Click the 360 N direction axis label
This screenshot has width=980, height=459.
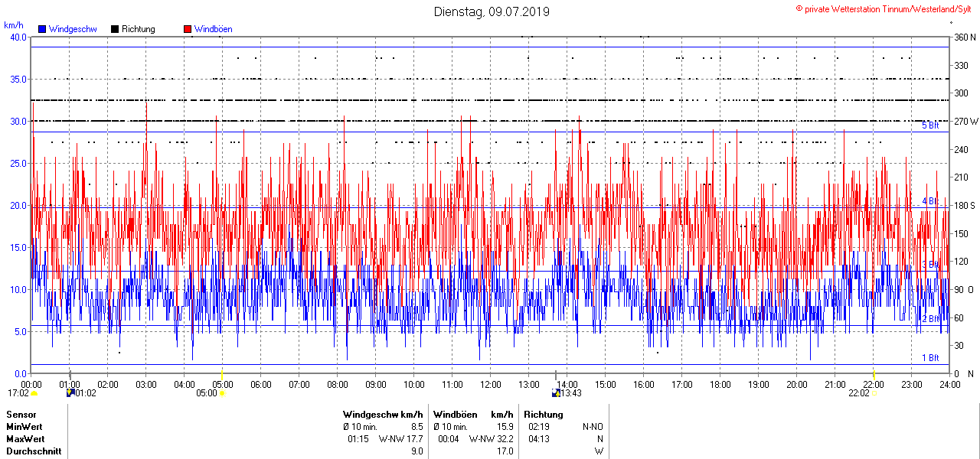(965, 37)
